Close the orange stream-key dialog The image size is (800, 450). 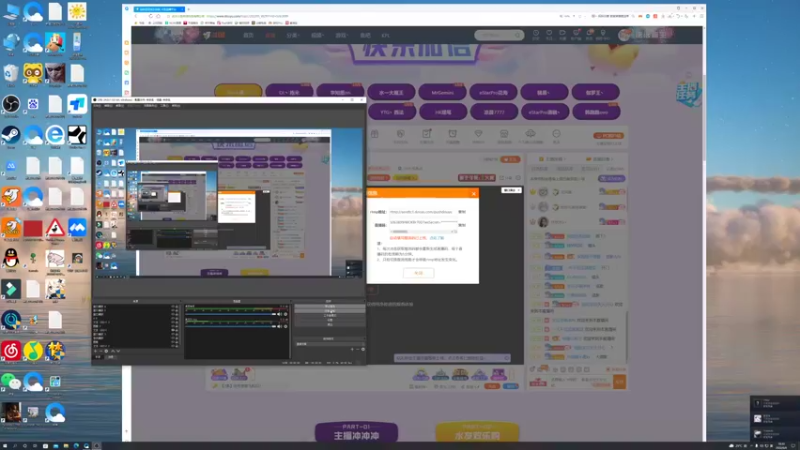tap(473, 193)
